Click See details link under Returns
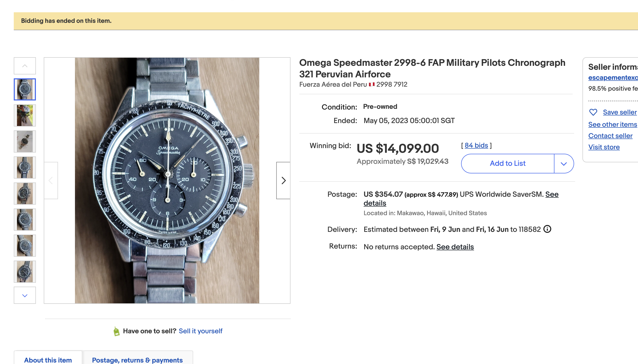Image resolution: width=638 pixels, height=364 pixels. tap(455, 247)
